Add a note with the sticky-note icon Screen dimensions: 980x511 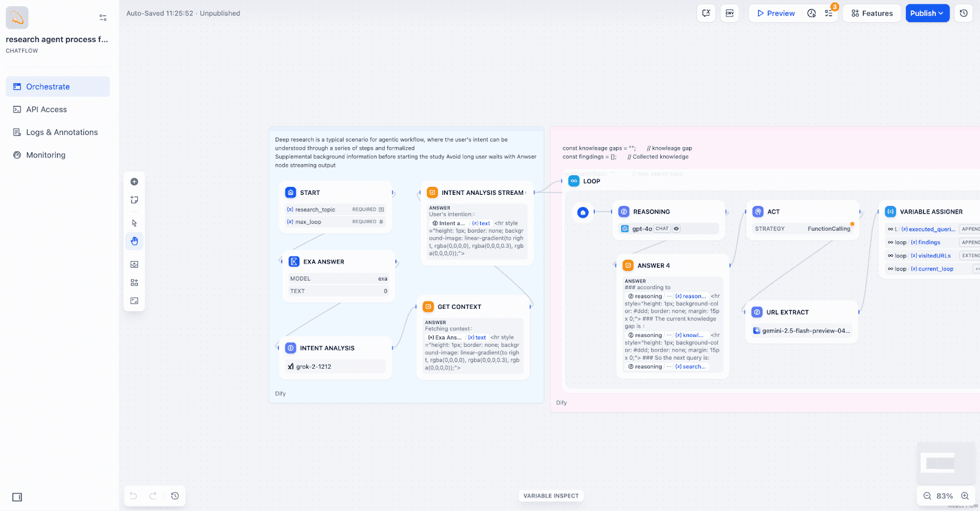coord(134,200)
